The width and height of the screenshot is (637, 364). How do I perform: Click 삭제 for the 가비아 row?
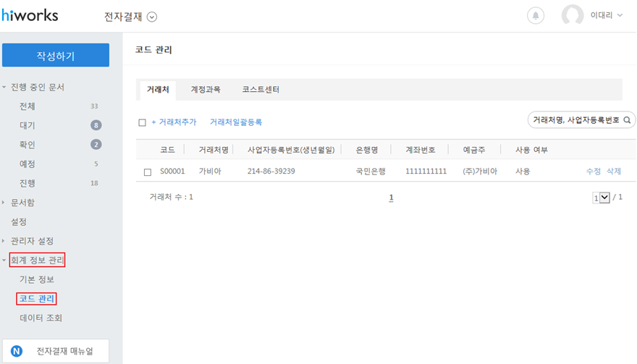point(614,172)
